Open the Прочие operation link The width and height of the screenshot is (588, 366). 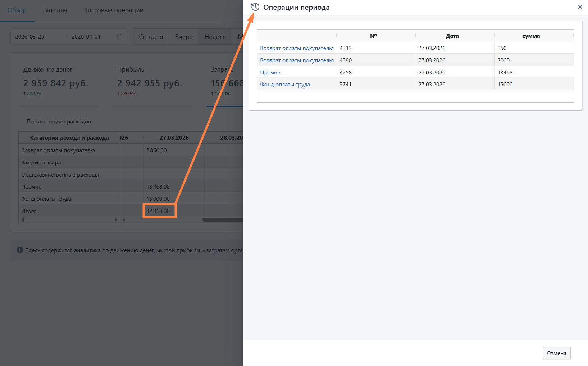coord(270,73)
